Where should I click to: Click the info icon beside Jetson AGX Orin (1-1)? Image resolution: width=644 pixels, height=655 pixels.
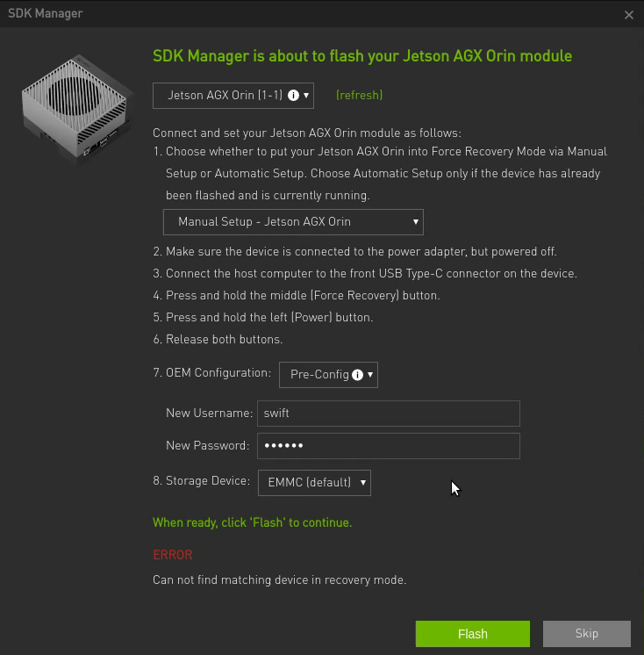tap(293, 96)
